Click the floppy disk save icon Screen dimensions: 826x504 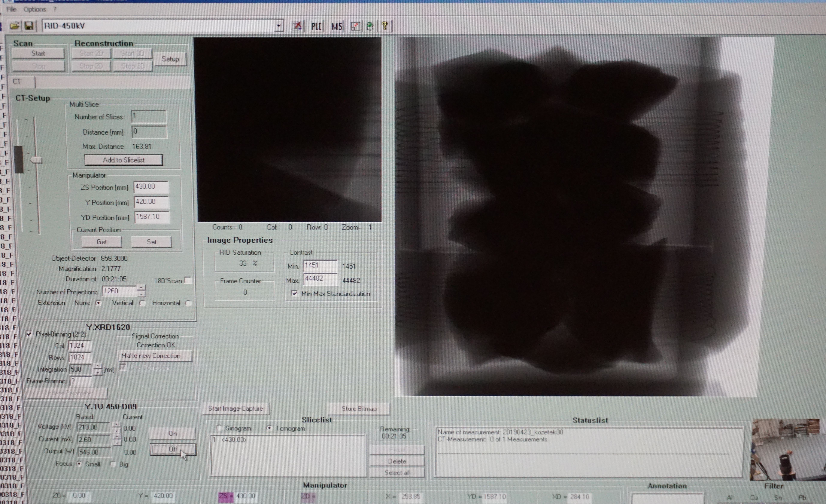point(29,26)
